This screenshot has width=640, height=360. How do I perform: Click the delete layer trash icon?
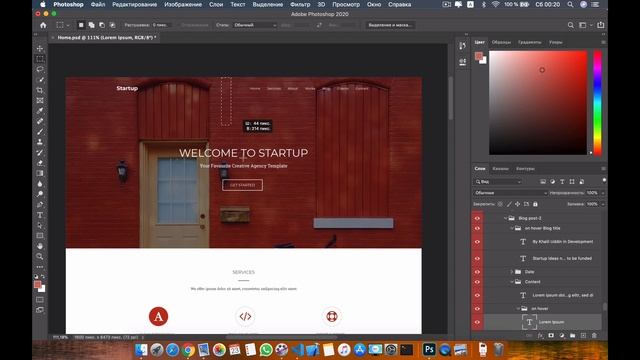point(594,336)
